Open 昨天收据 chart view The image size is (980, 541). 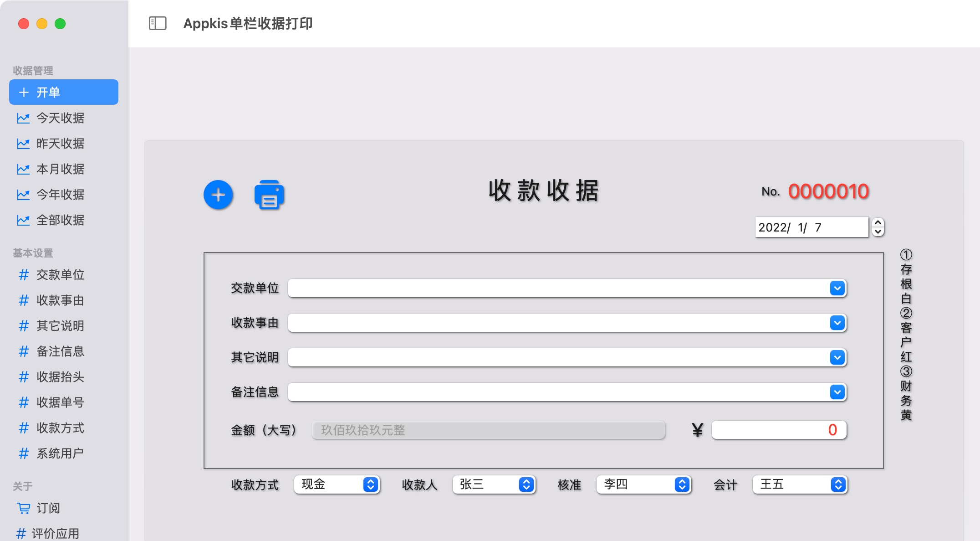point(60,144)
